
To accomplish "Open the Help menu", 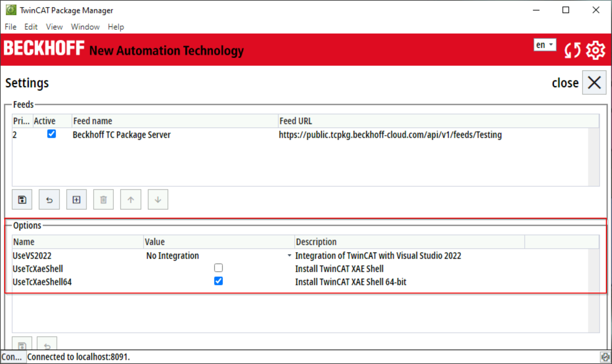I will (x=116, y=27).
